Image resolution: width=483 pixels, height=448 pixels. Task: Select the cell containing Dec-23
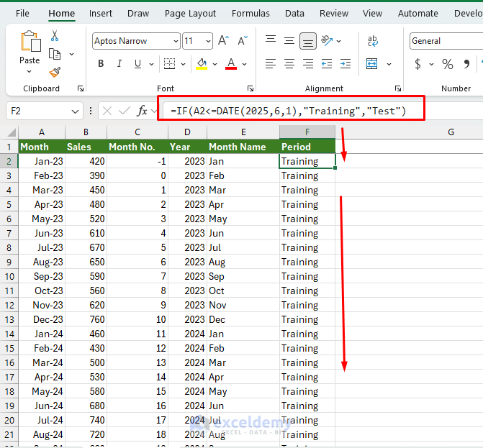pos(42,319)
